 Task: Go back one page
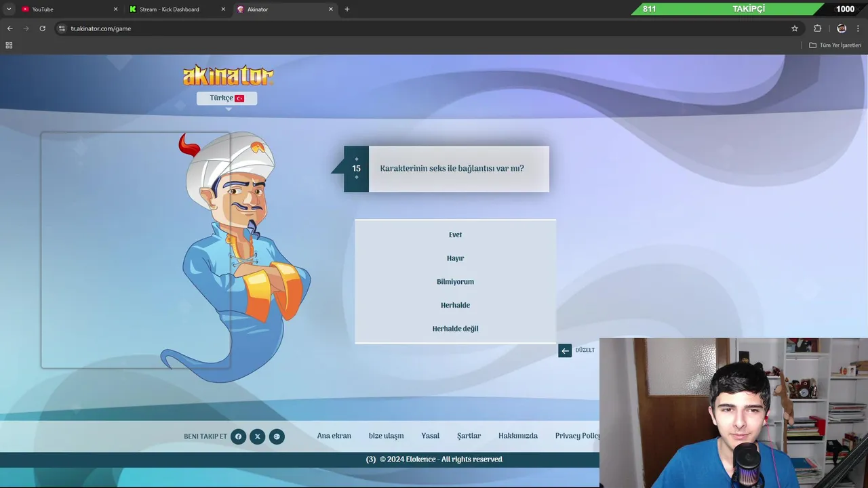tap(9, 28)
